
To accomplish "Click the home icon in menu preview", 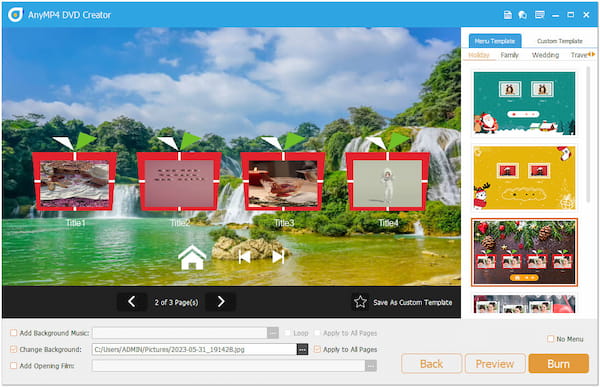I will 192,258.
